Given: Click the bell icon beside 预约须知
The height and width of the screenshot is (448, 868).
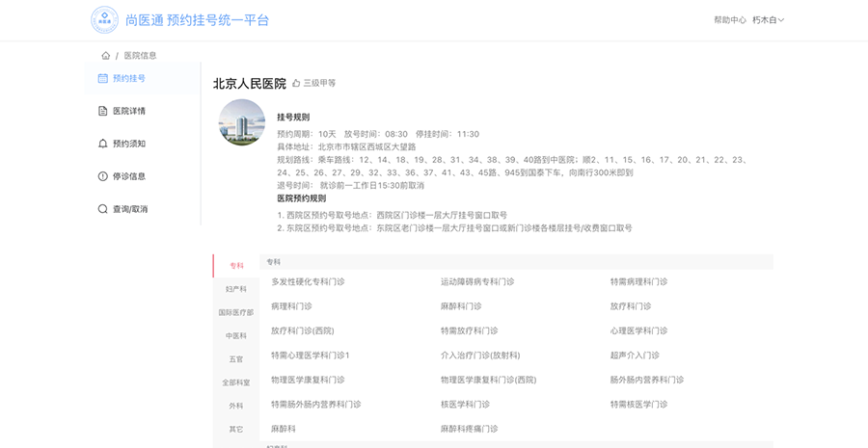Looking at the screenshot, I should coord(103,144).
